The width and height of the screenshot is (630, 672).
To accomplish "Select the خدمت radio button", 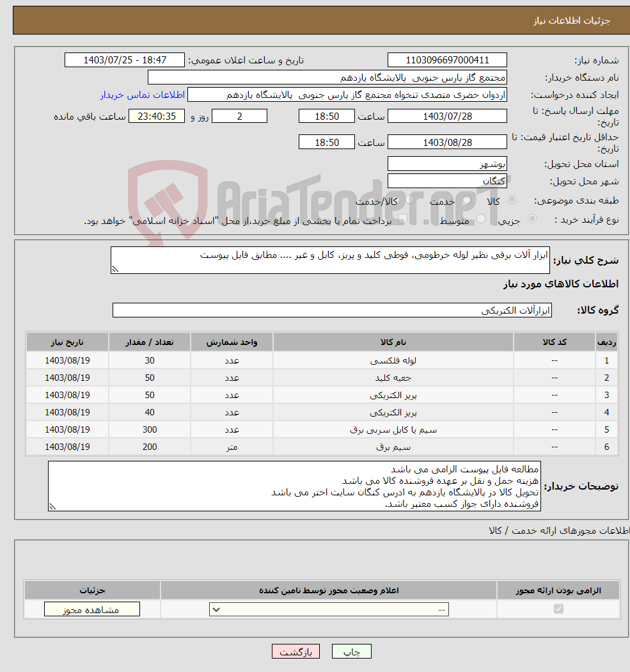I will point(467,200).
